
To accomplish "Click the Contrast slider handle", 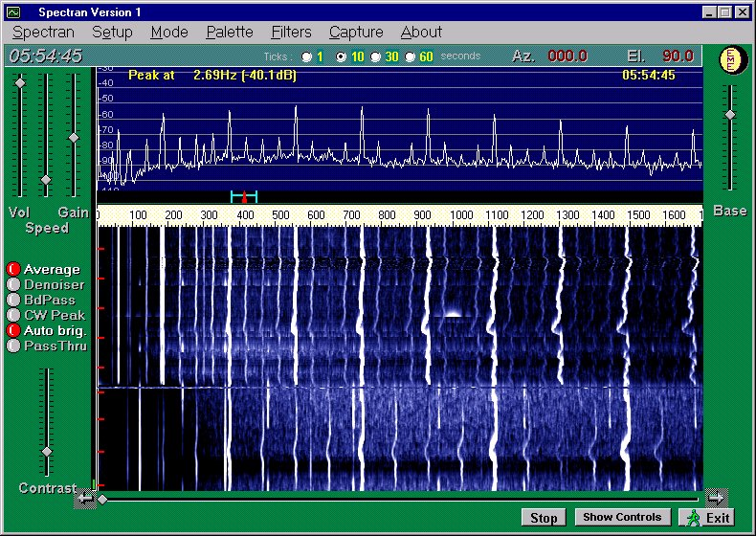I will pos(46,451).
